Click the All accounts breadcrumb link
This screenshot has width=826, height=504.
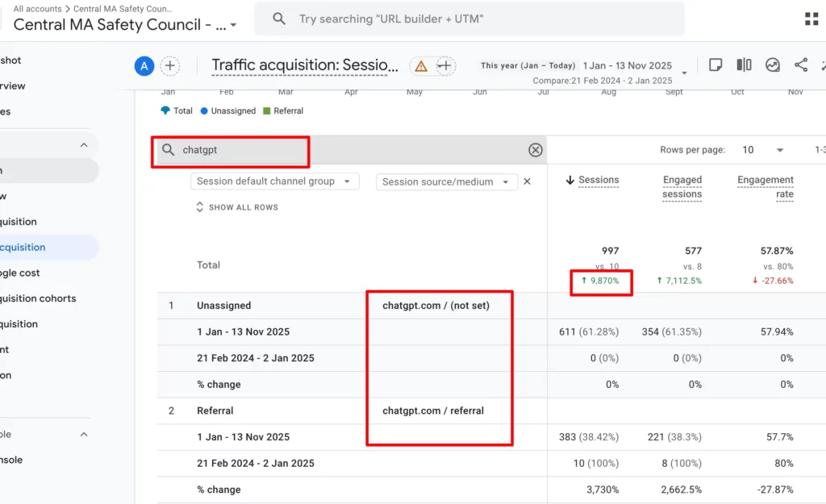[x=37, y=9]
